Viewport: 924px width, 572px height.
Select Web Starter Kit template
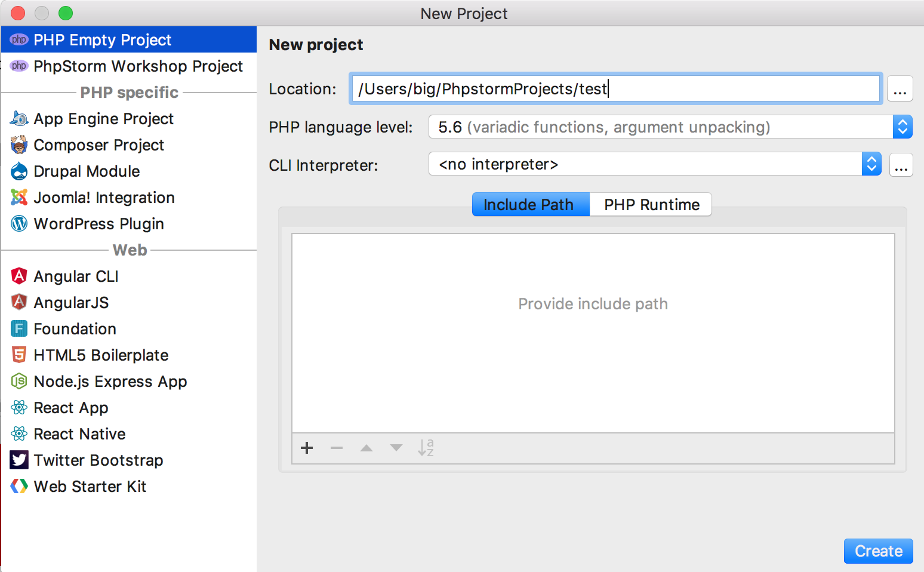point(129,486)
